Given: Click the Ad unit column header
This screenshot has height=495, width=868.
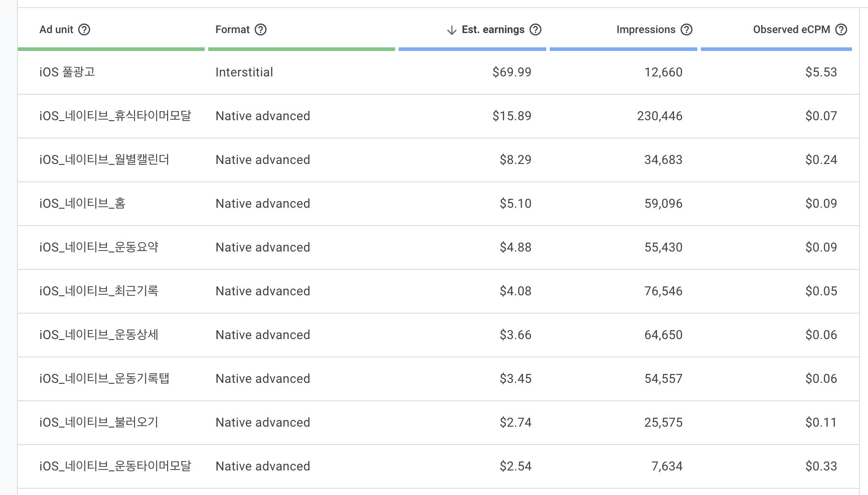Looking at the screenshot, I should point(56,29).
